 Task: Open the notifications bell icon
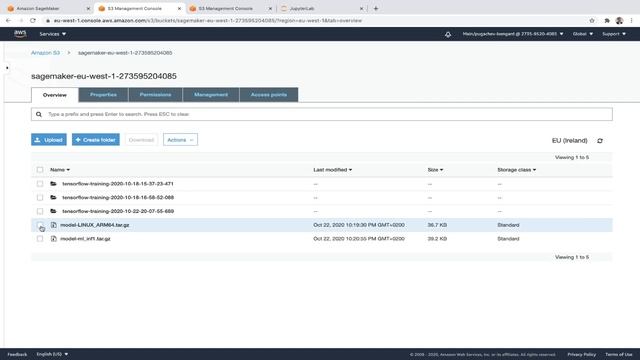pos(448,34)
